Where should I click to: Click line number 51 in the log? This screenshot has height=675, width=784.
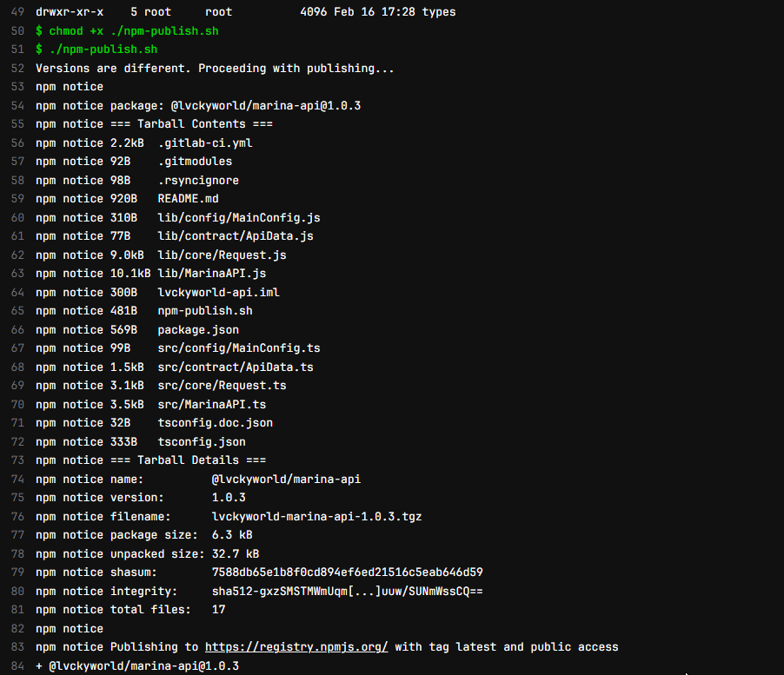18,50
